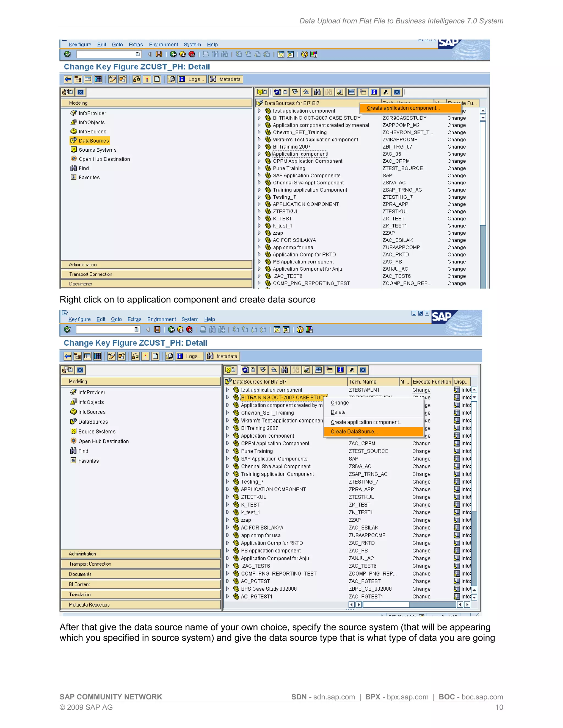Click blue X close icon above lower DataSources list

click(x=363, y=370)
